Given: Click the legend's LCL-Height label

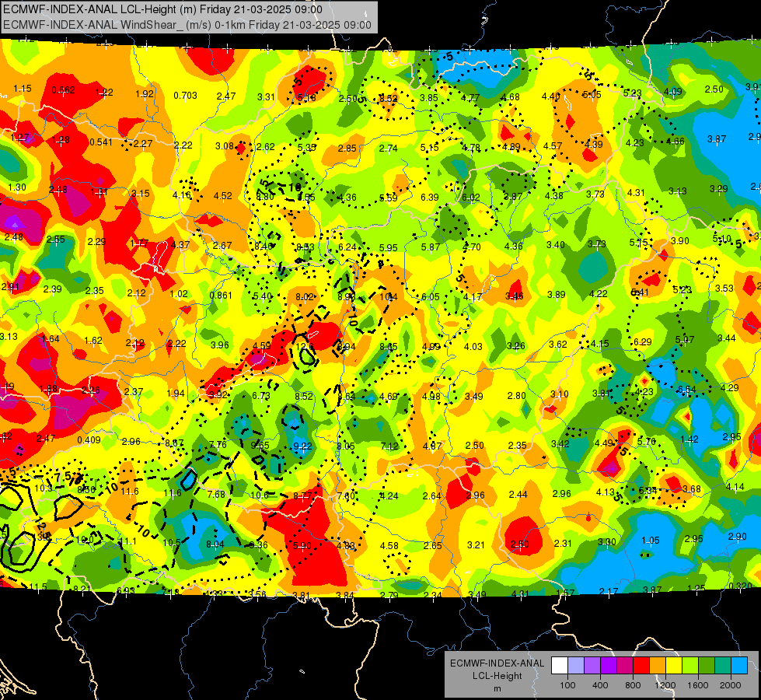Looking at the screenshot, I should (x=497, y=676).
